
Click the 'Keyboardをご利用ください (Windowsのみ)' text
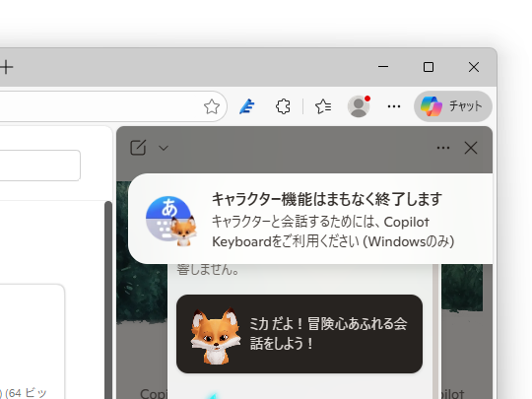click(x=333, y=241)
